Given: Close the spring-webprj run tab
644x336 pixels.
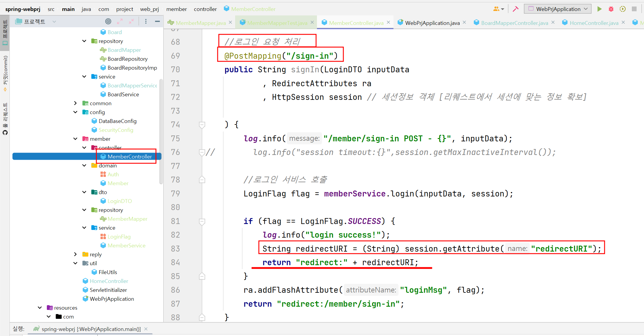Looking at the screenshot, I should 146,329.
